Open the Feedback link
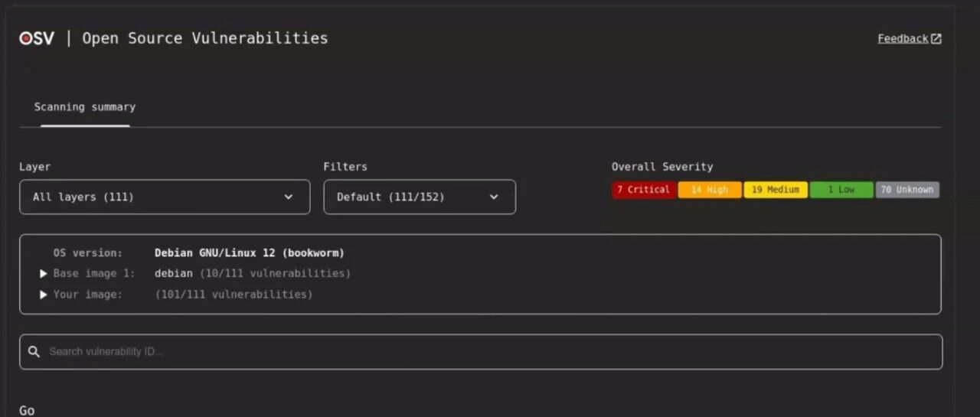This screenshot has width=980, height=417. [903, 39]
